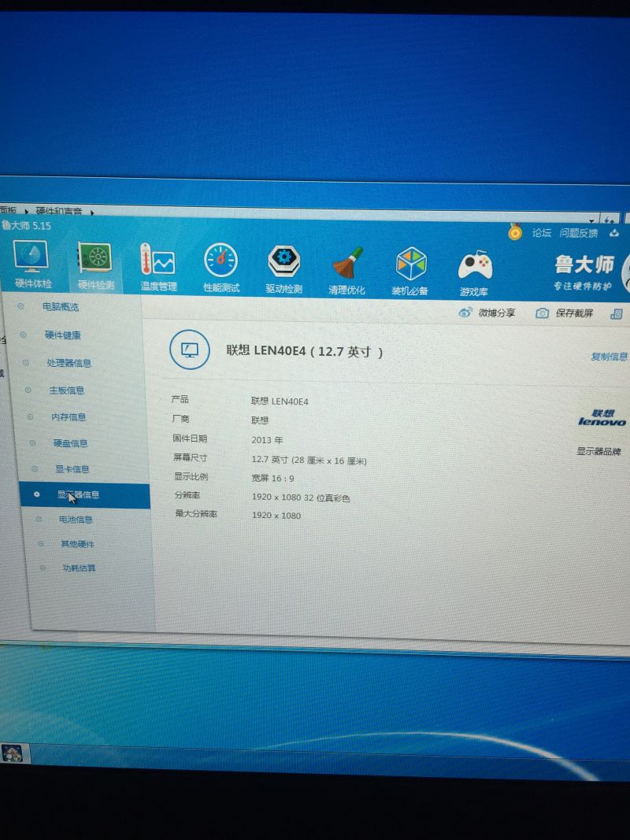Image resolution: width=630 pixels, height=840 pixels.
Task: Click the gold medal icon beside 论坛
Action: pos(515,231)
